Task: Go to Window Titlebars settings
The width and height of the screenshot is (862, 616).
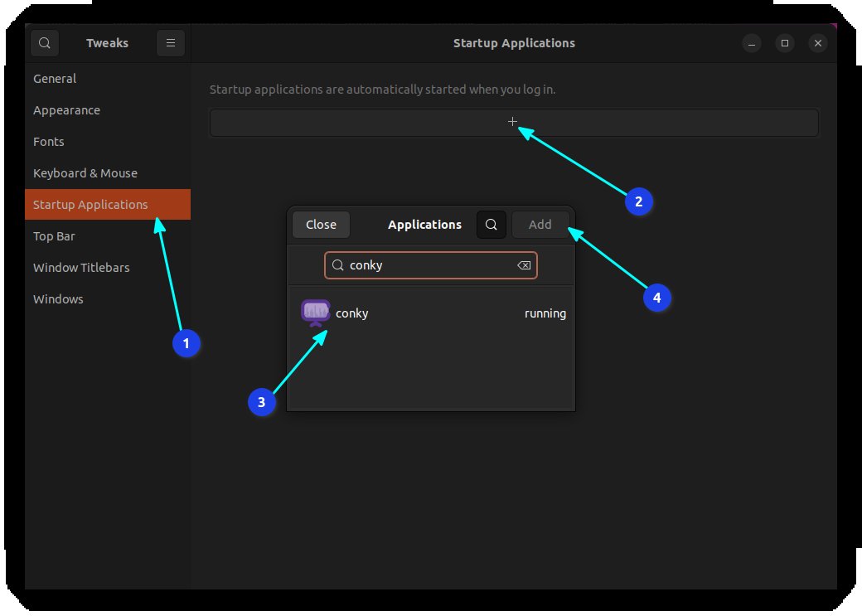Action: tap(81, 267)
